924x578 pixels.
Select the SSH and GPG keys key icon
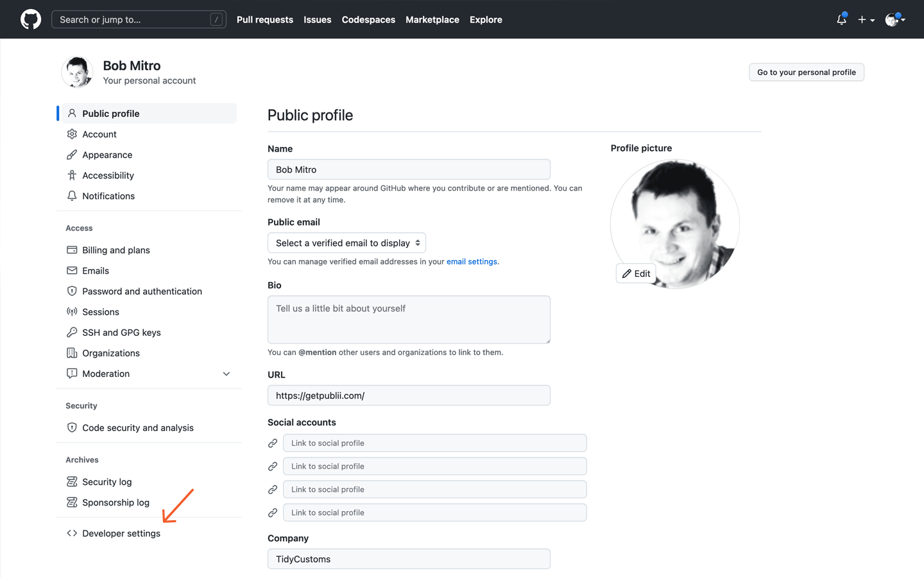(71, 332)
